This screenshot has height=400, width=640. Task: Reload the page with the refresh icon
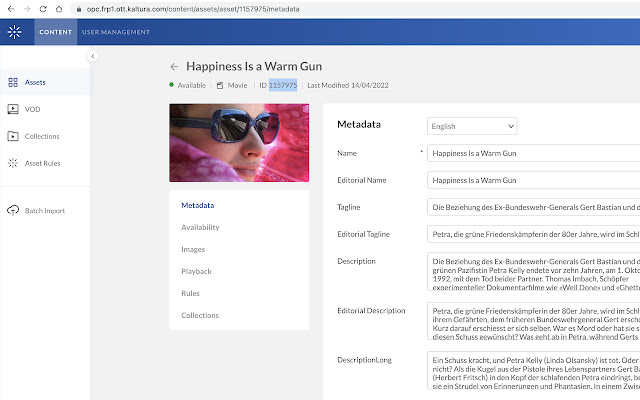[43, 9]
